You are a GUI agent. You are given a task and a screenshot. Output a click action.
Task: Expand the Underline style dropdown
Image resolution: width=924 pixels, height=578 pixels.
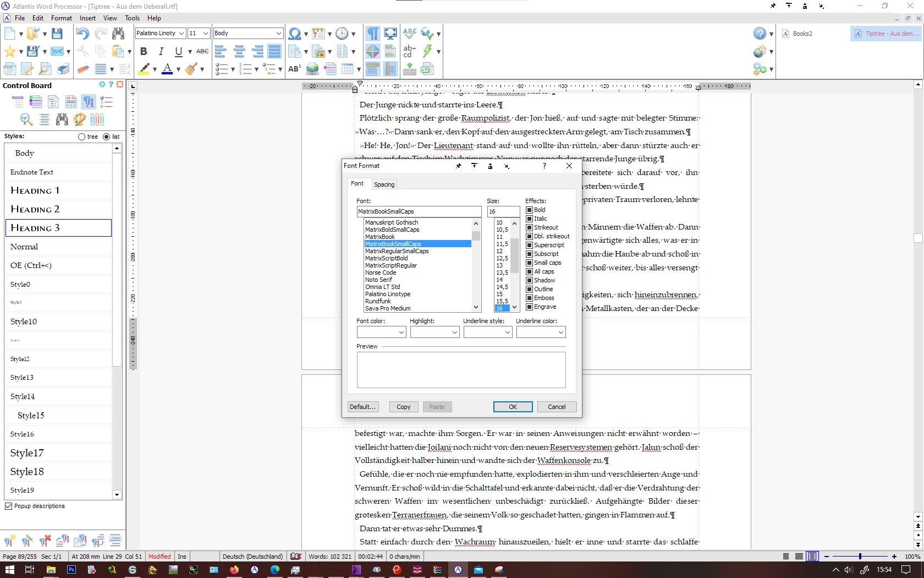pos(488,332)
